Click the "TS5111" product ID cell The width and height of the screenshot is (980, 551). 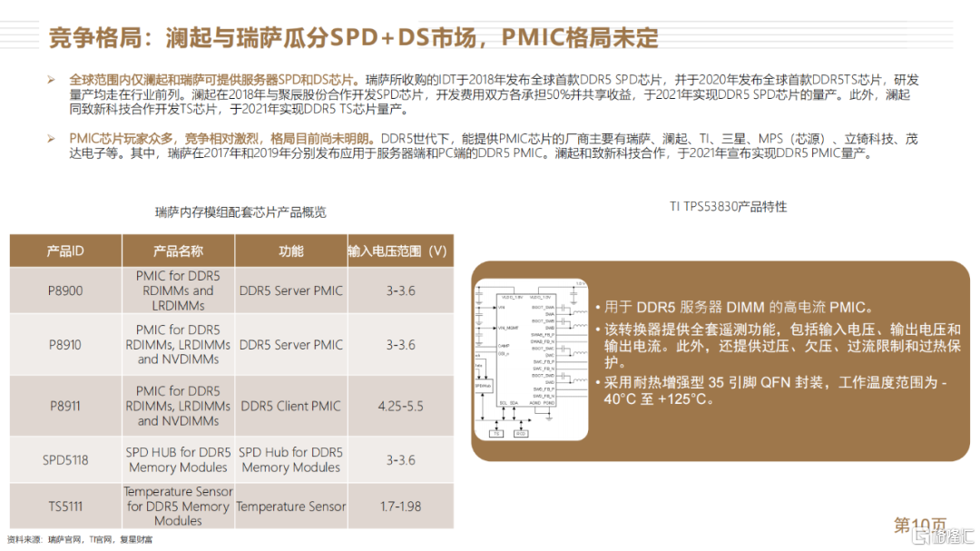point(65,506)
